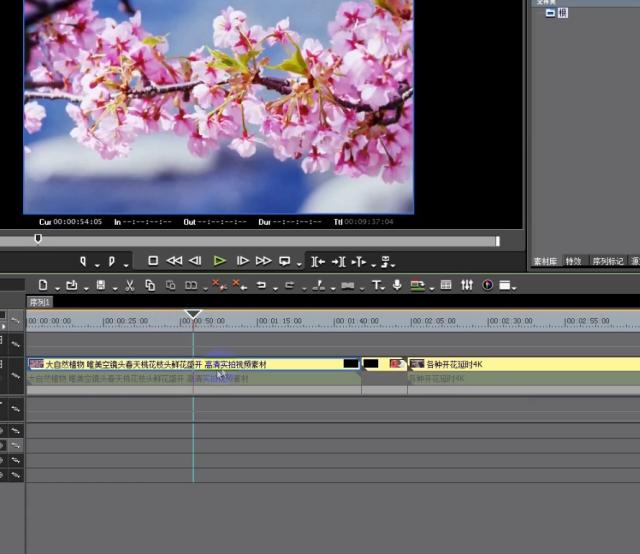This screenshot has width=640, height=554.
Task: Open the New Sequence dropdown arrow
Action: [57, 289]
